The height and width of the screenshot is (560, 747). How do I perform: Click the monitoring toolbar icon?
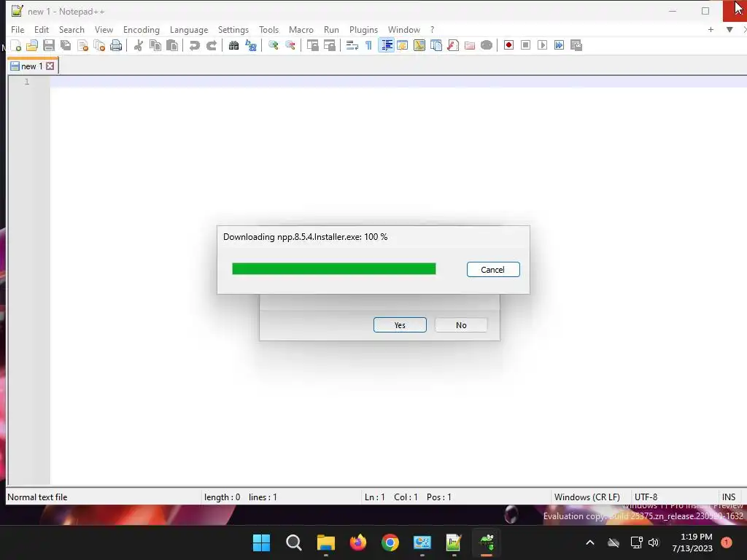click(x=487, y=45)
